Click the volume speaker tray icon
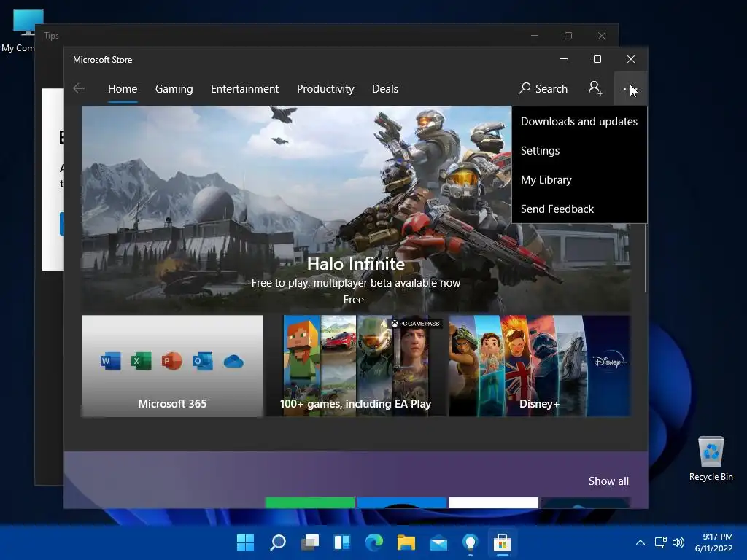The width and height of the screenshot is (747, 560). (x=678, y=542)
